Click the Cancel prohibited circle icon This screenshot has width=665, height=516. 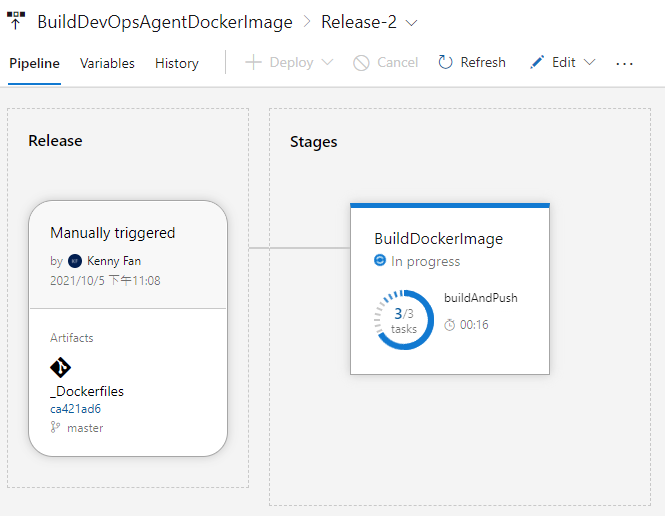[361, 63]
